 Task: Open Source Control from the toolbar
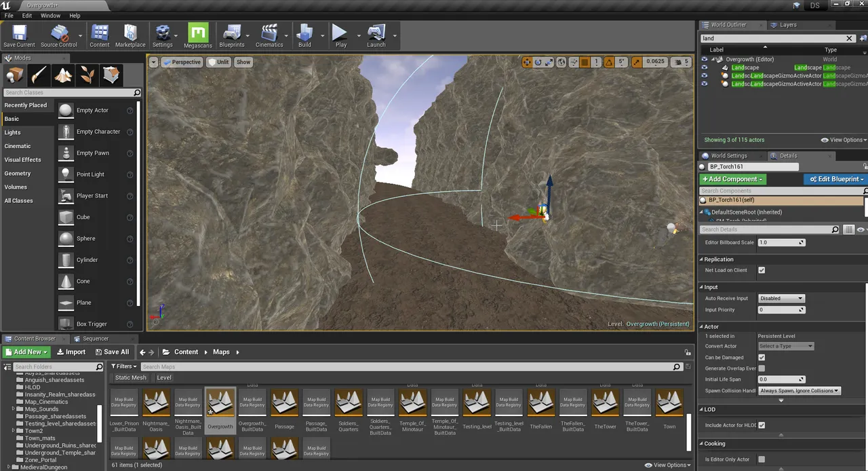[x=59, y=36]
